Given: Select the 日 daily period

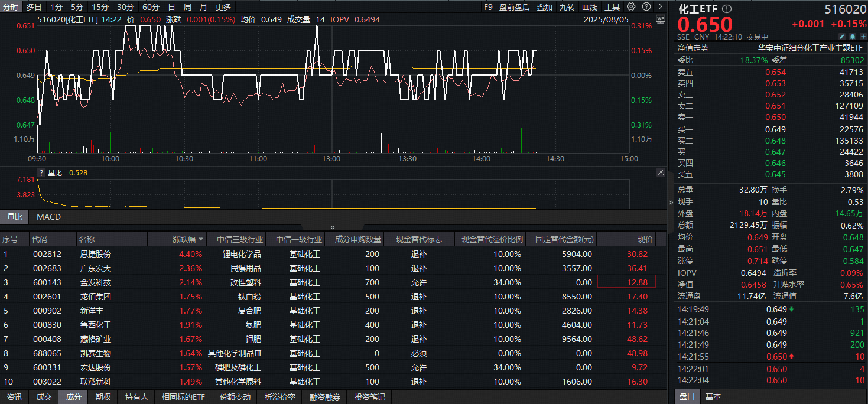Looking at the screenshot, I should tap(171, 7).
